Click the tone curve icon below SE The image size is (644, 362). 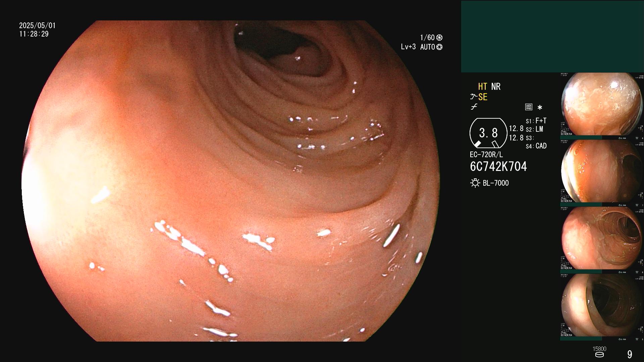[x=474, y=107]
